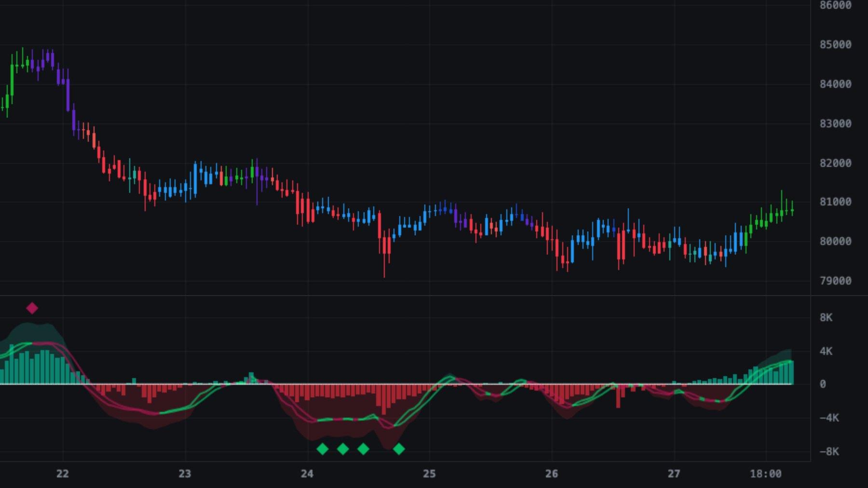
Task: Click the date label 27 on time axis
Action: coord(674,474)
